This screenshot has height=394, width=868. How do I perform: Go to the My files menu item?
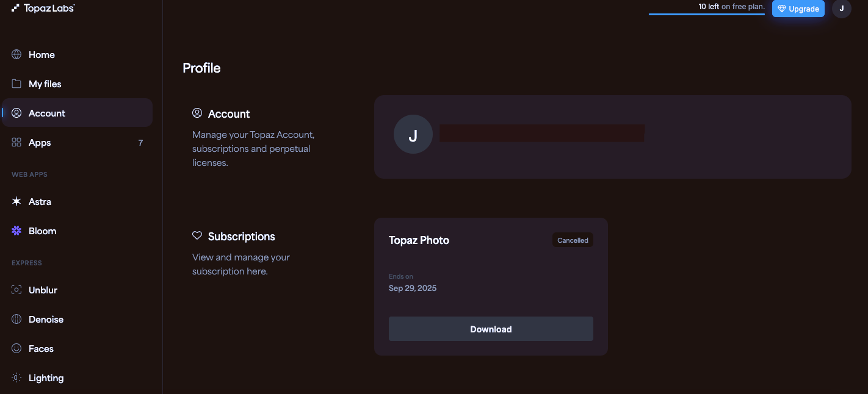tap(77, 84)
